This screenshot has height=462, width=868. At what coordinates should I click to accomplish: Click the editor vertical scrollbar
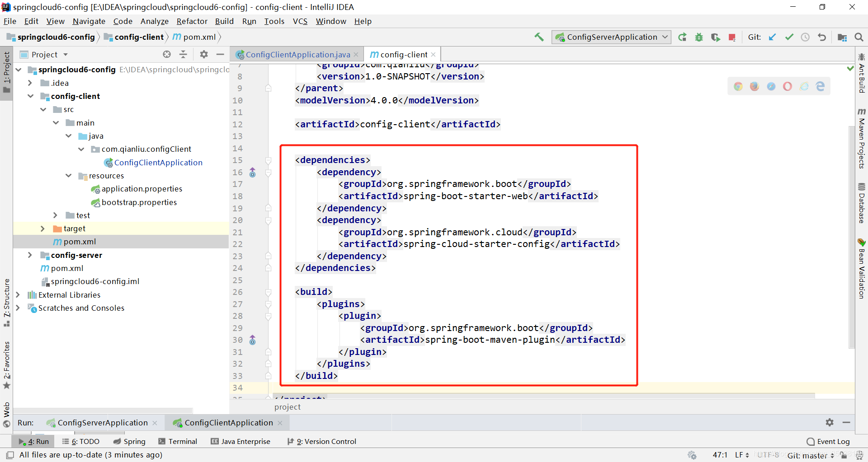pos(851,237)
